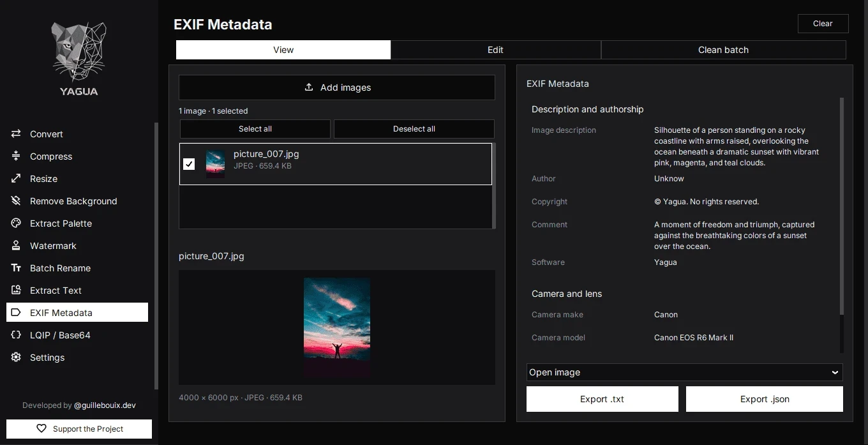The height and width of the screenshot is (445, 868).
Task: Click the 'Description and authorship' heading
Action: [588, 109]
